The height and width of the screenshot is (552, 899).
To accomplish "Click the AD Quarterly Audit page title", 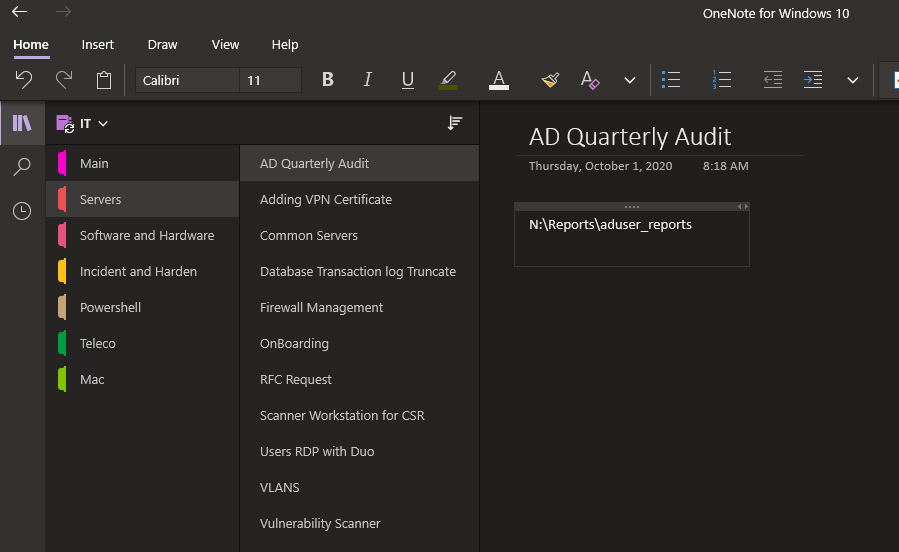I will [630, 137].
